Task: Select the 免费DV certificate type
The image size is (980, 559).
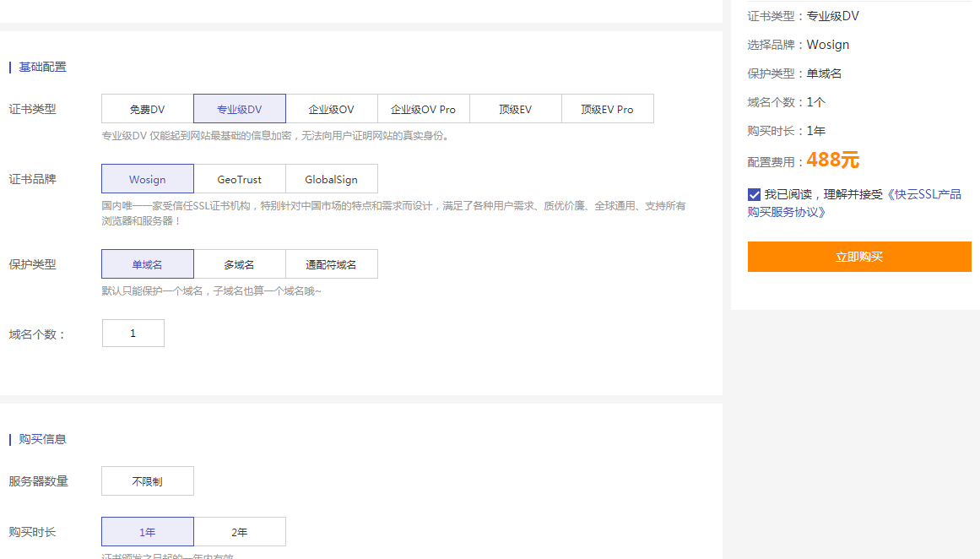Action: click(x=147, y=108)
